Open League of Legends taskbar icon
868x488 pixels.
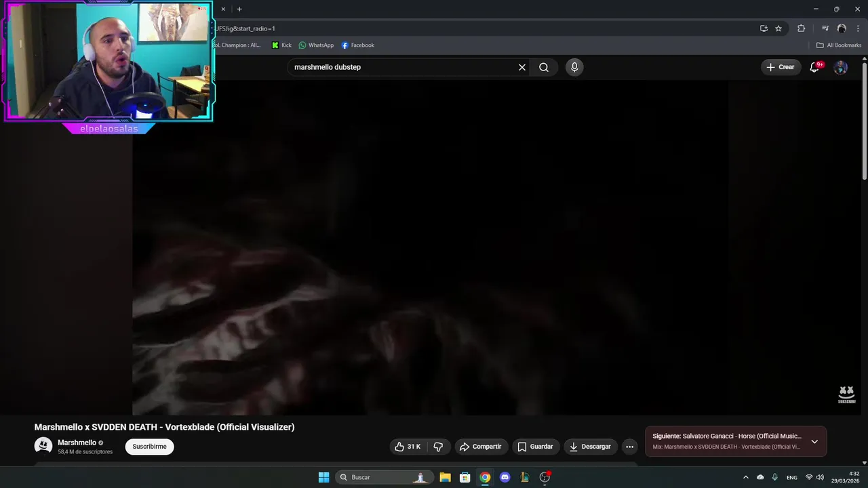524,477
